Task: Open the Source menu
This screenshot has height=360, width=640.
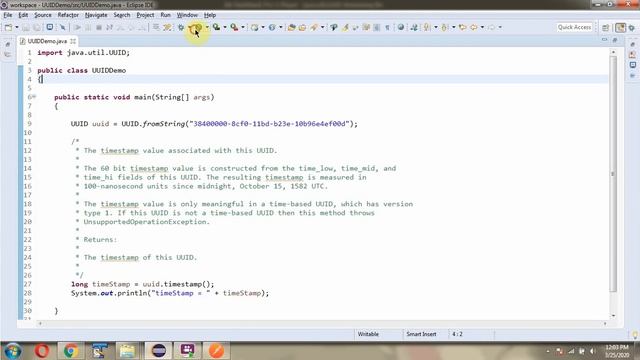Action: 43,15
